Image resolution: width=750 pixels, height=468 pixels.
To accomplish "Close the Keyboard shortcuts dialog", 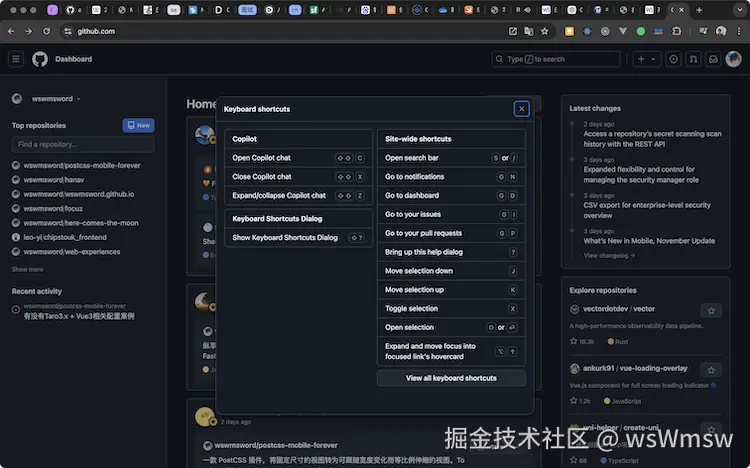I will click(x=521, y=109).
